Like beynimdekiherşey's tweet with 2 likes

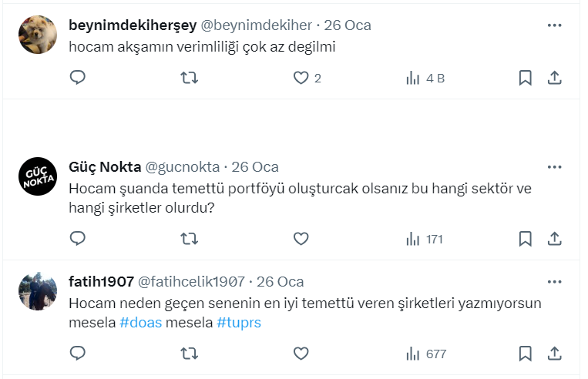click(x=301, y=78)
